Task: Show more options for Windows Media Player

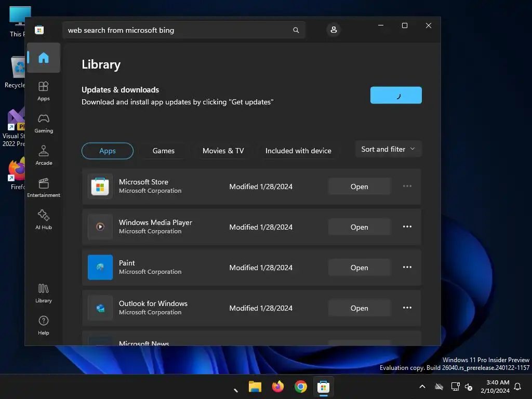Action: pyautogui.click(x=407, y=227)
